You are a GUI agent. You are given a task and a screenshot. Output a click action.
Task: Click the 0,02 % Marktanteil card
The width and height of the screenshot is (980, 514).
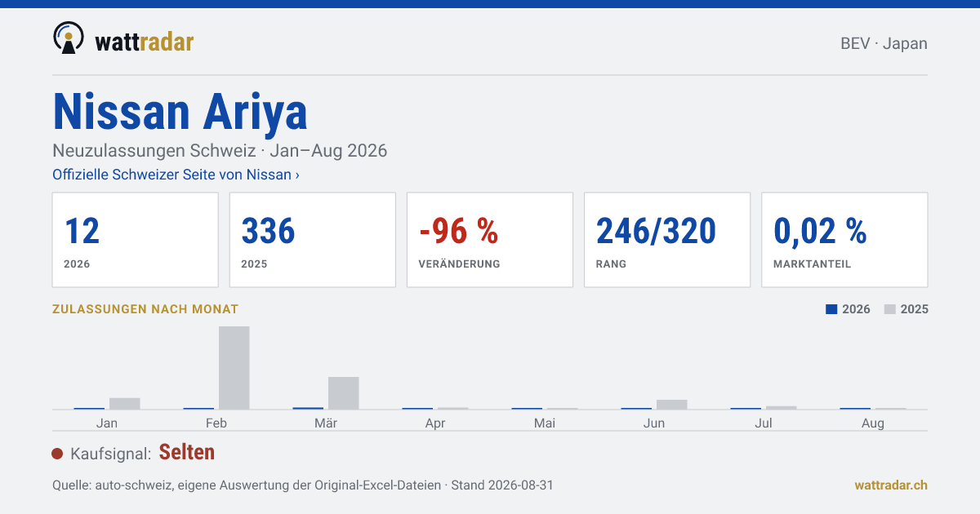(844, 240)
